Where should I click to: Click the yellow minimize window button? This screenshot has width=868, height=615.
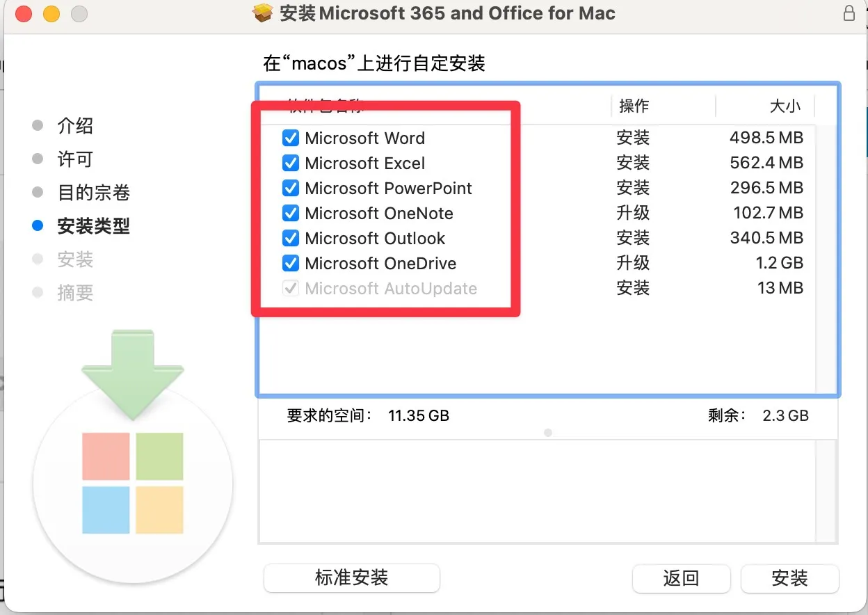point(51,13)
